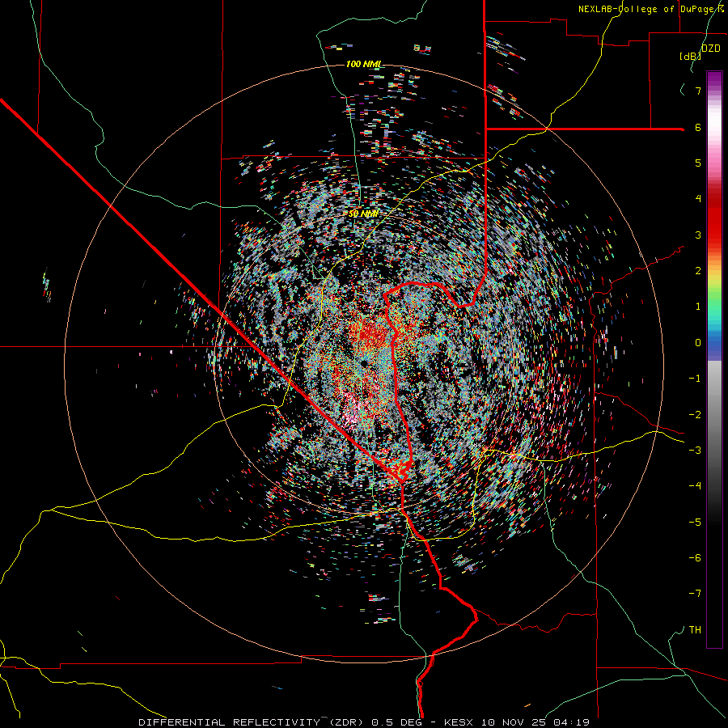This screenshot has width=728, height=728.
Task: Click the 50 NMI range ring label
Action: [363, 214]
